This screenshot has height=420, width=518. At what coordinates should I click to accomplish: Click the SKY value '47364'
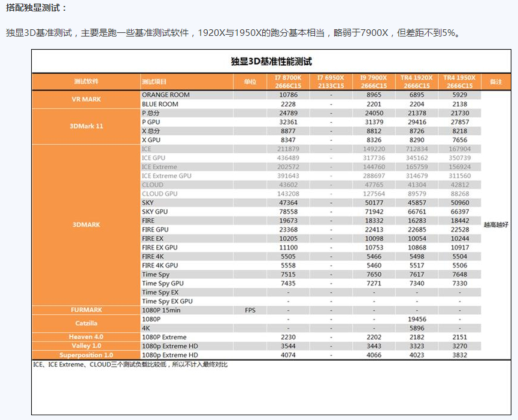click(288, 203)
